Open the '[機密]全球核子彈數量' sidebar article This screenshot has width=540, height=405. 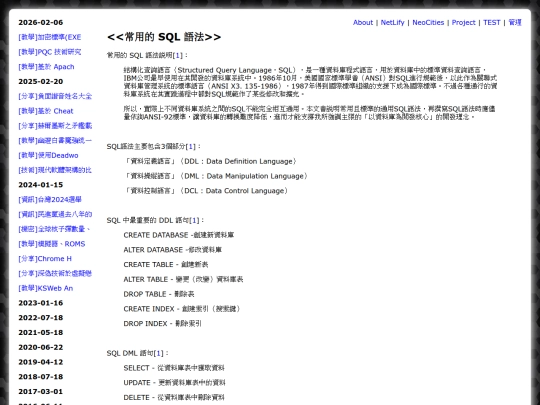tap(54, 229)
